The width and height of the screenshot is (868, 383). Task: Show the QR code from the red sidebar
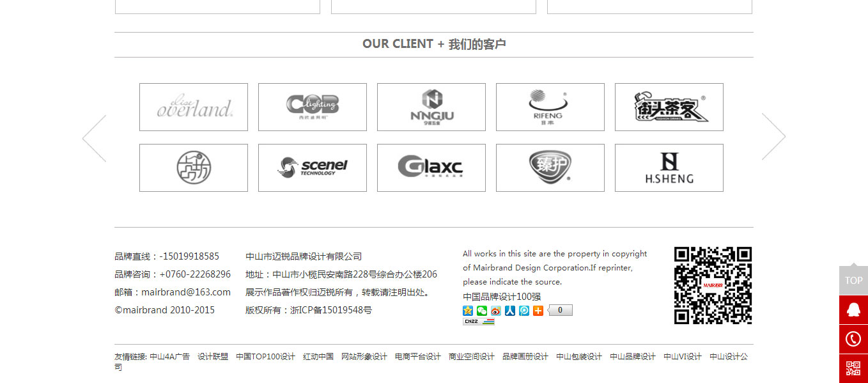(853, 368)
